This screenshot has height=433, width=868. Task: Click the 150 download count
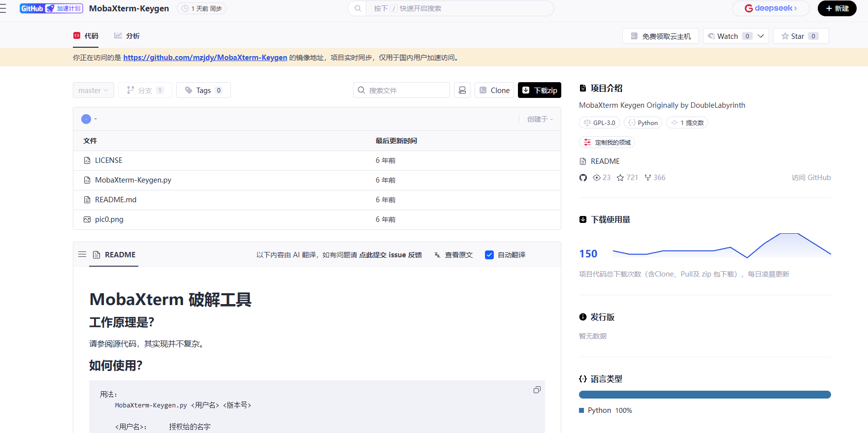tap(588, 254)
